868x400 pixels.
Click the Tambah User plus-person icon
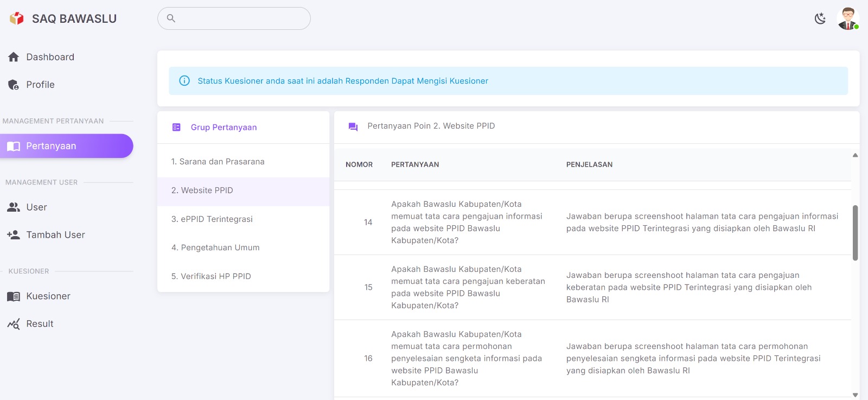[14, 235]
